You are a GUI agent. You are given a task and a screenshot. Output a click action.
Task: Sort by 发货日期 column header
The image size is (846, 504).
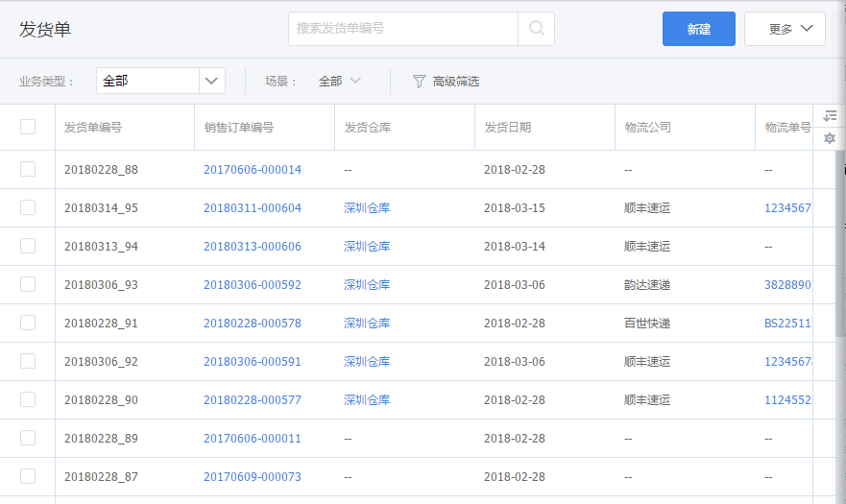tap(507, 128)
